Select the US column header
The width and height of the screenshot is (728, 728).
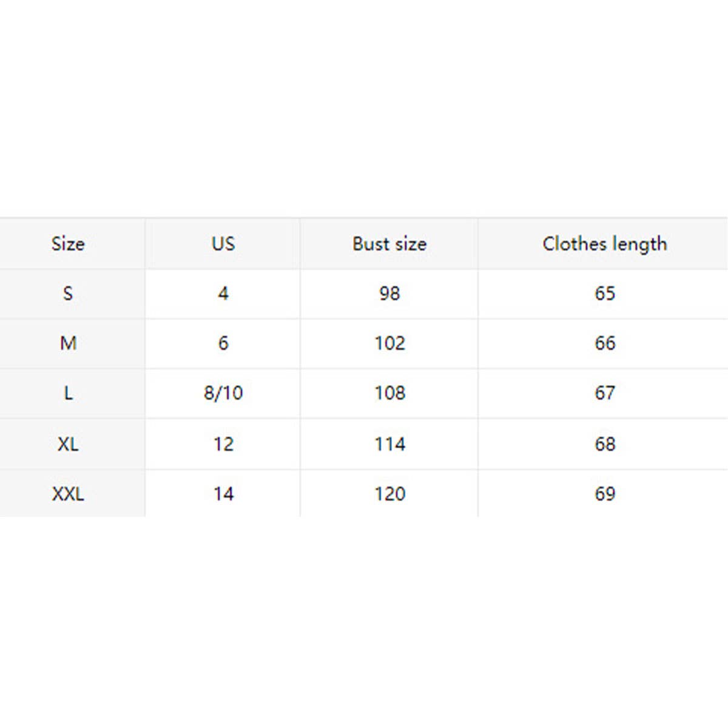pos(223,244)
